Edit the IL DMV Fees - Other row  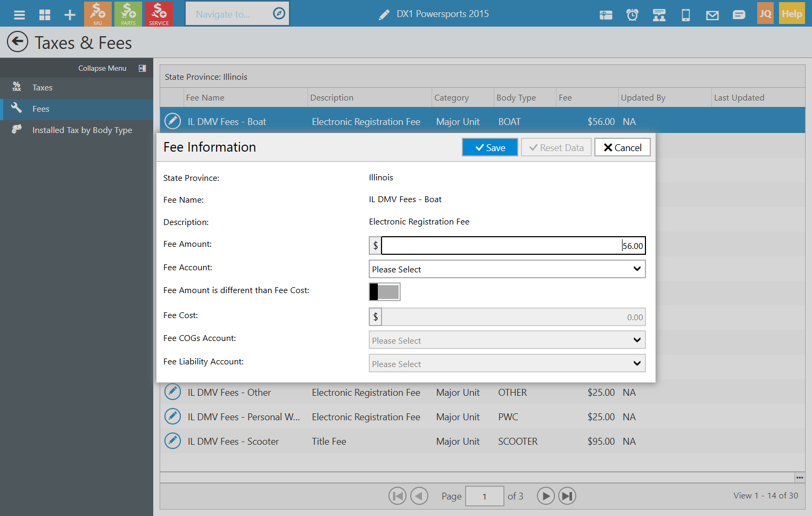(x=172, y=392)
